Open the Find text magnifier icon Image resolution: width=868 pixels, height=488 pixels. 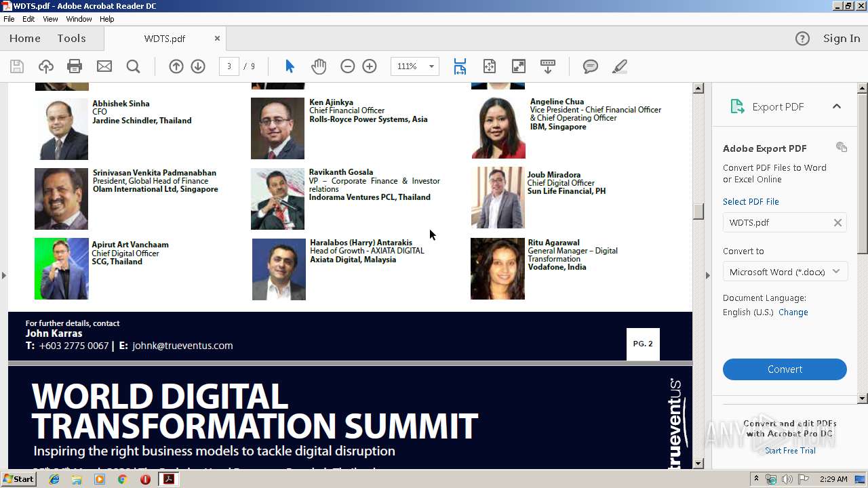click(x=133, y=66)
